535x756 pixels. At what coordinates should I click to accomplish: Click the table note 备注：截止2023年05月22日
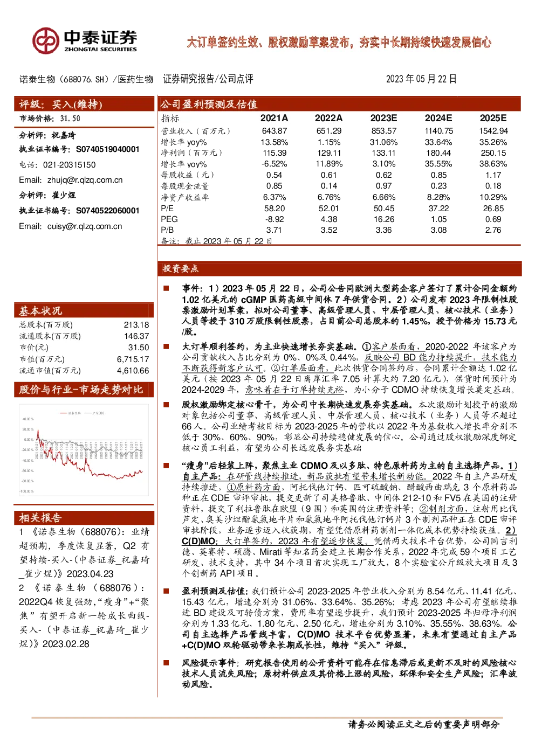pyautogui.click(x=216, y=241)
